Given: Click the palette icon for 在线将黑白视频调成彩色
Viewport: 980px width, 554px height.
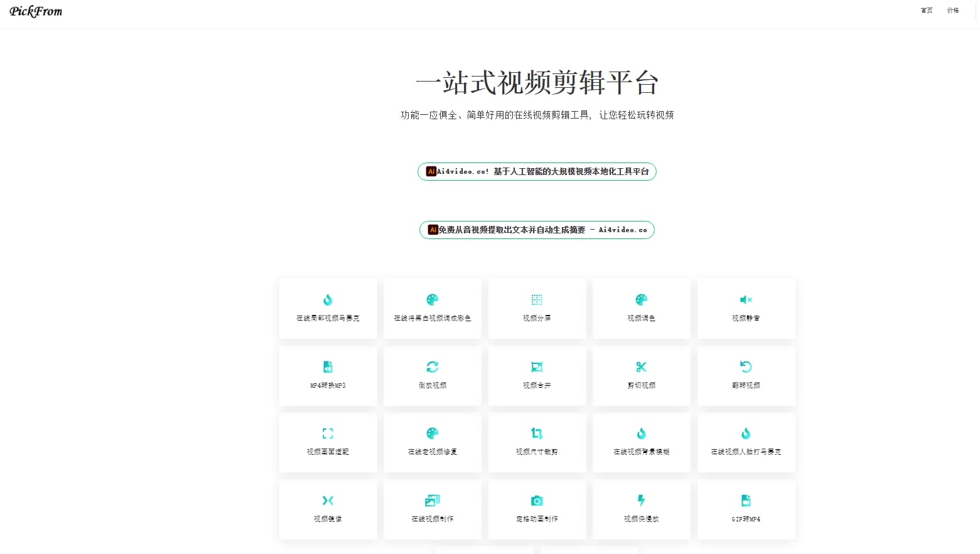Looking at the screenshot, I should point(433,300).
